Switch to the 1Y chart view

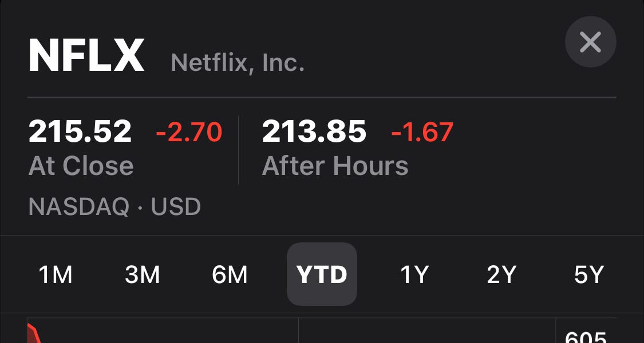pyautogui.click(x=414, y=274)
